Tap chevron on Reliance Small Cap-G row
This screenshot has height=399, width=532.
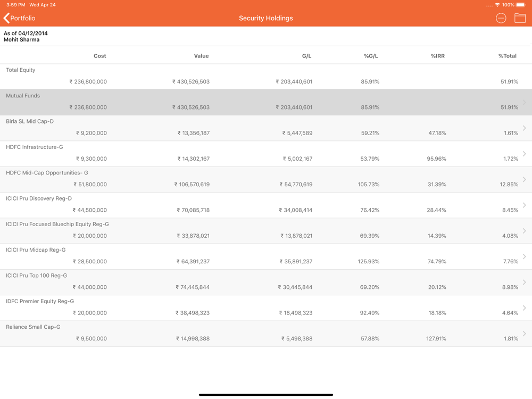click(524, 334)
